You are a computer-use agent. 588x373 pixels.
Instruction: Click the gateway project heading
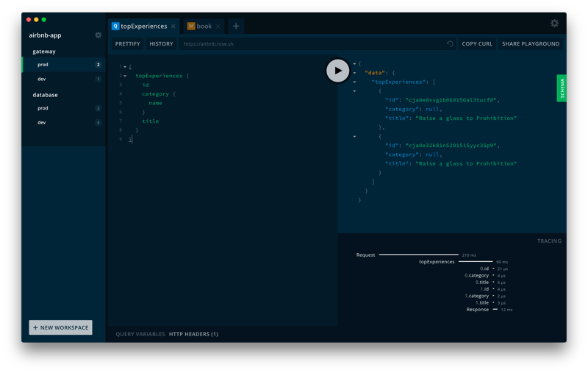point(44,51)
